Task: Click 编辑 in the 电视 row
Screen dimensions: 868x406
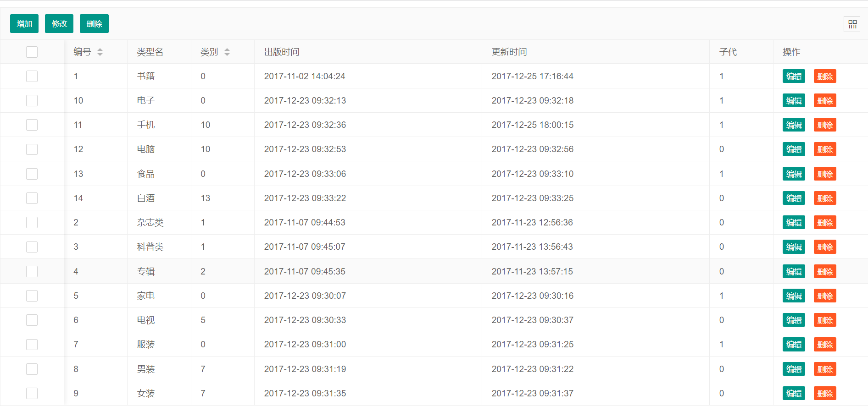Action: pos(794,320)
